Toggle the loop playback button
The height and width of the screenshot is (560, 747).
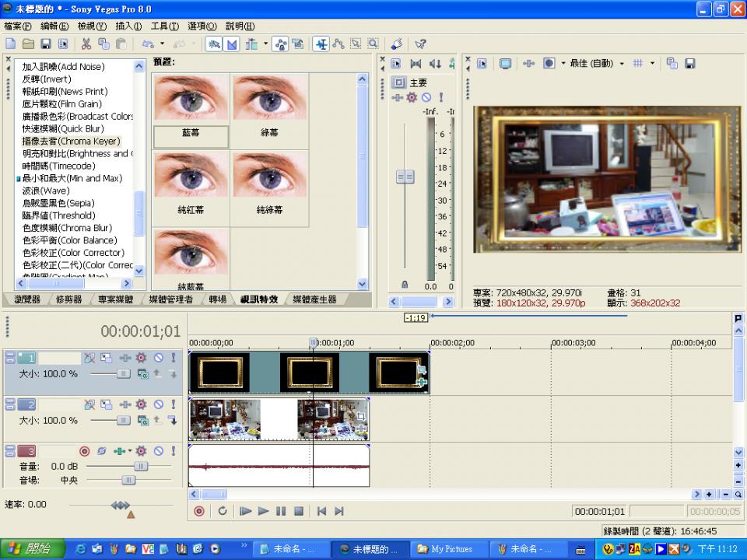(x=223, y=511)
